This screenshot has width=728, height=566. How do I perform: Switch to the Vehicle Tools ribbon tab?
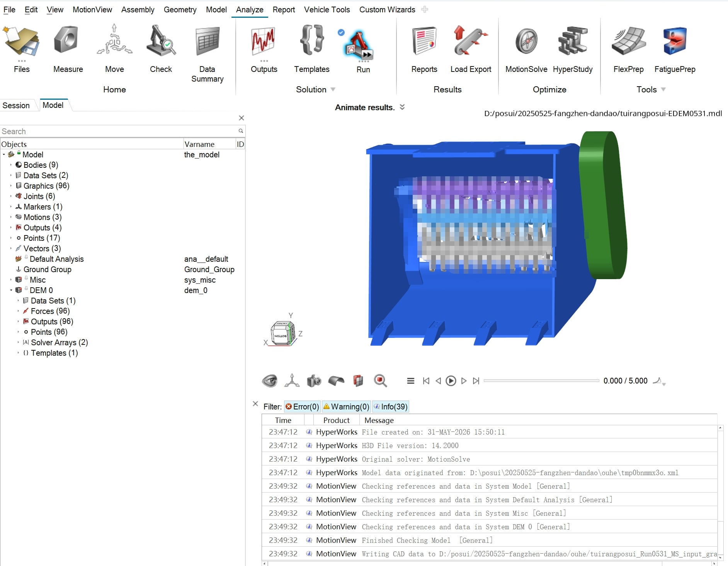(327, 10)
